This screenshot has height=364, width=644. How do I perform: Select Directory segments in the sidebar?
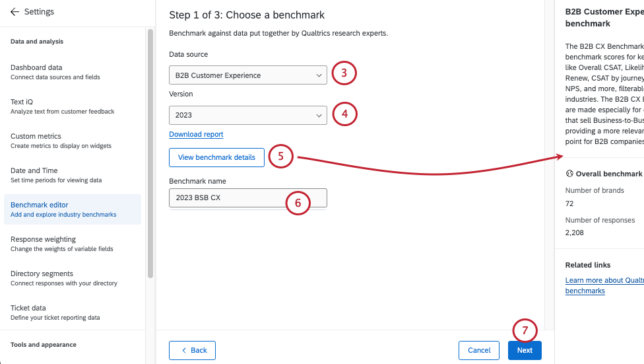click(42, 277)
